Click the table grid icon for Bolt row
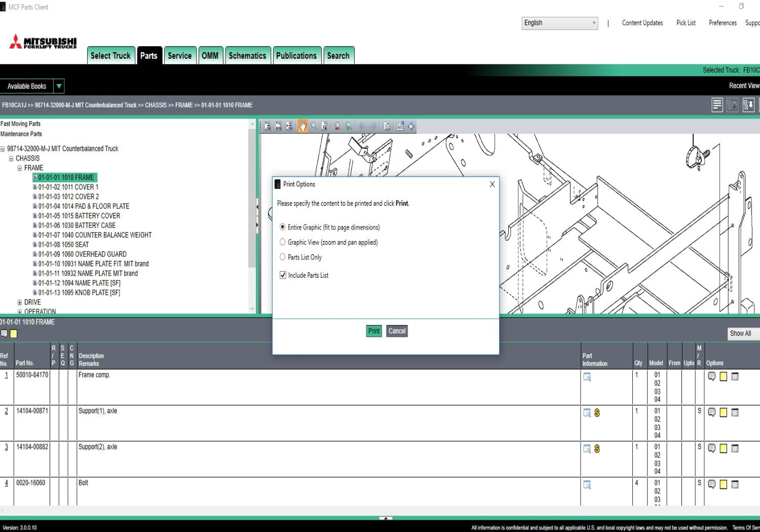760x532 pixels. tap(735, 484)
